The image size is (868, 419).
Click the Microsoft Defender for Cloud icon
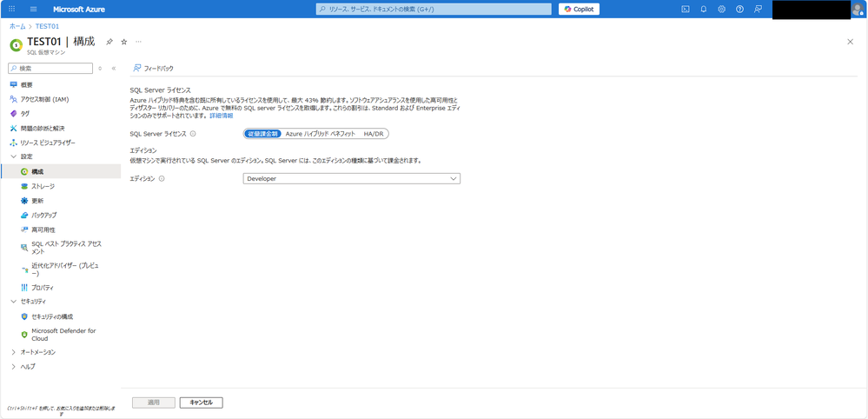[x=24, y=335]
